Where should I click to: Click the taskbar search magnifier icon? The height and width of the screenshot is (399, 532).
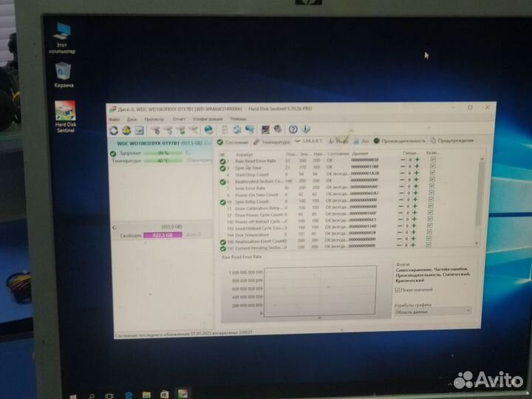(92, 396)
